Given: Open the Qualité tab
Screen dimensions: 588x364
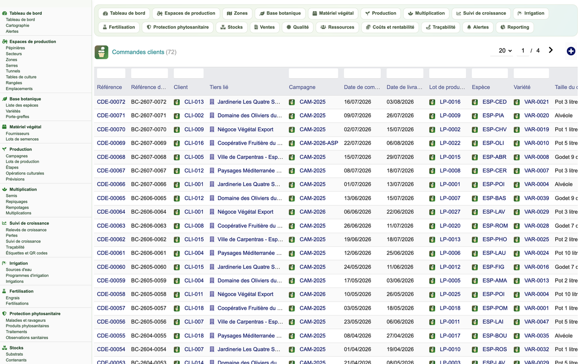Looking at the screenshot, I should pyautogui.click(x=297, y=27).
